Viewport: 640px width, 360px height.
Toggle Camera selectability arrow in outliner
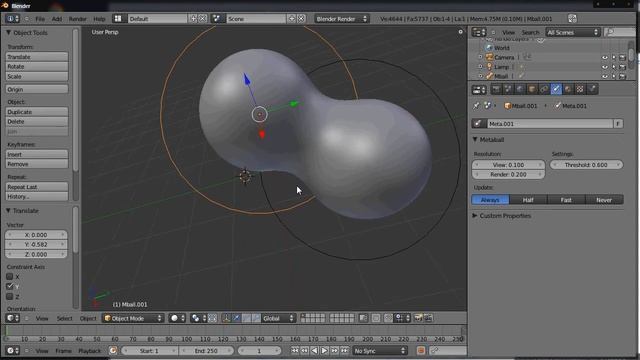pos(613,58)
